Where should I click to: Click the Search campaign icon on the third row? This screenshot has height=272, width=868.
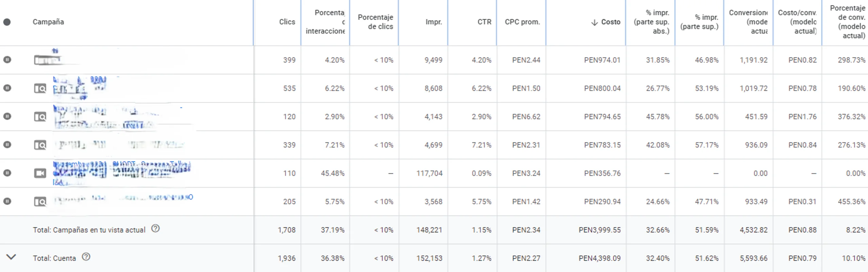(x=40, y=116)
